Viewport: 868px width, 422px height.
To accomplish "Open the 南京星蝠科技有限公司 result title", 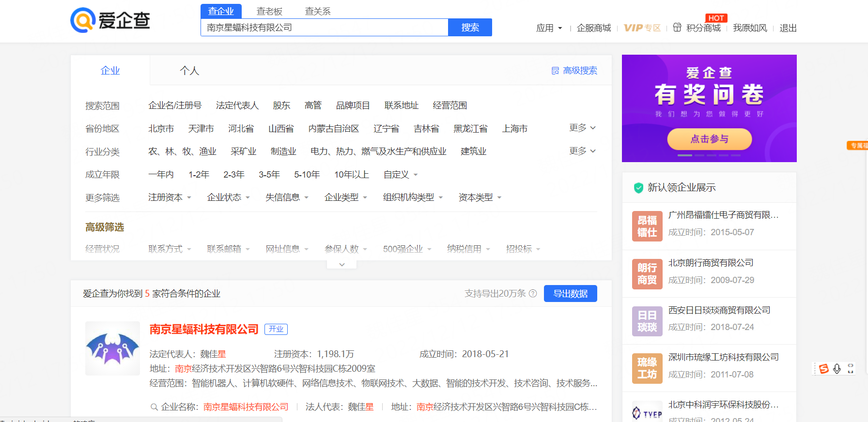I will (204, 330).
